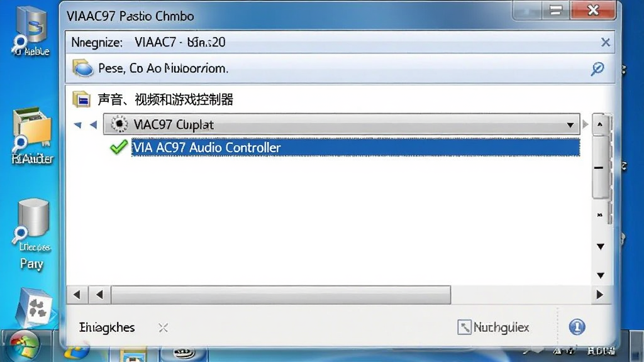Click the vertical scrollbar up arrow button
The width and height of the screenshot is (644, 362).
coord(600,124)
